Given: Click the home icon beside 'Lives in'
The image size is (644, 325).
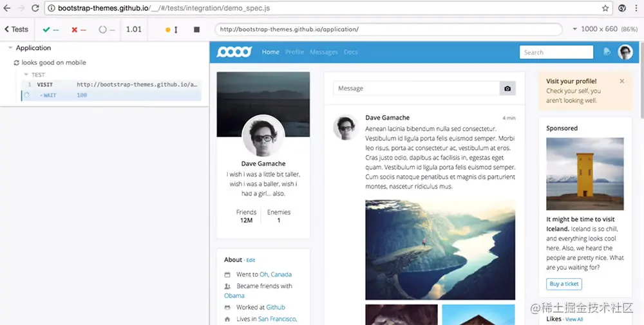Looking at the screenshot, I should click(227, 319).
